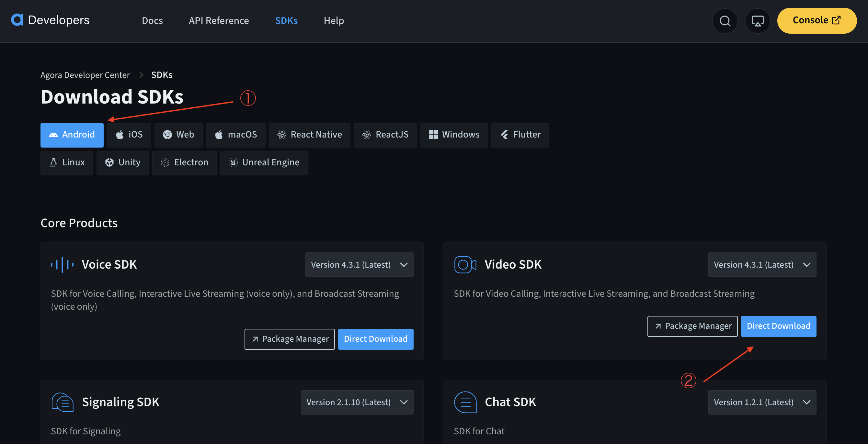The height and width of the screenshot is (444, 868).
Task: Open the Agora Developers logo
Action: [50, 20]
